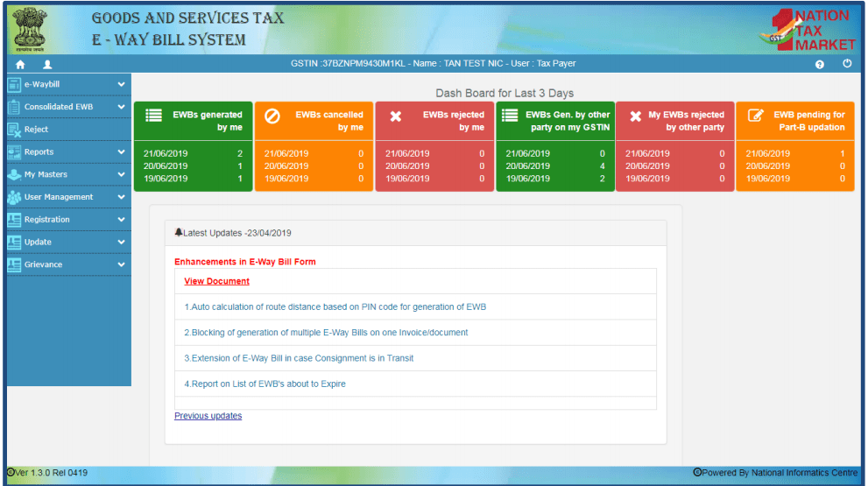Image resolution: width=868 pixels, height=486 pixels.
Task: Click the Consolidated EWB clipboard icon
Action: (x=14, y=108)
